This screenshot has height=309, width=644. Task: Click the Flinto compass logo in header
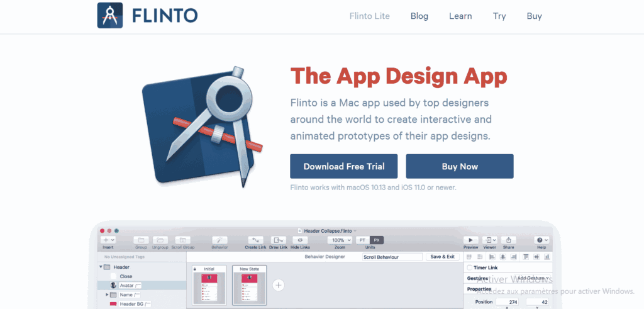click(x=111, y=16)
